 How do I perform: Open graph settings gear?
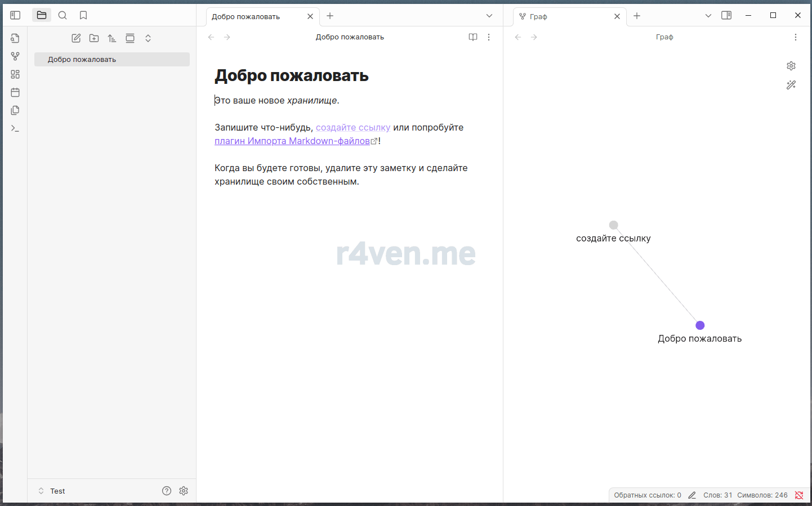click(791, 66)
